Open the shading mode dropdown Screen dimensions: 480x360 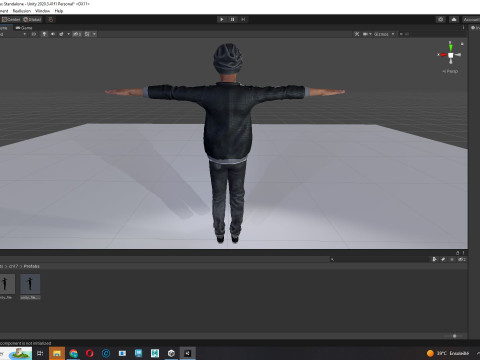click(13, 34)
